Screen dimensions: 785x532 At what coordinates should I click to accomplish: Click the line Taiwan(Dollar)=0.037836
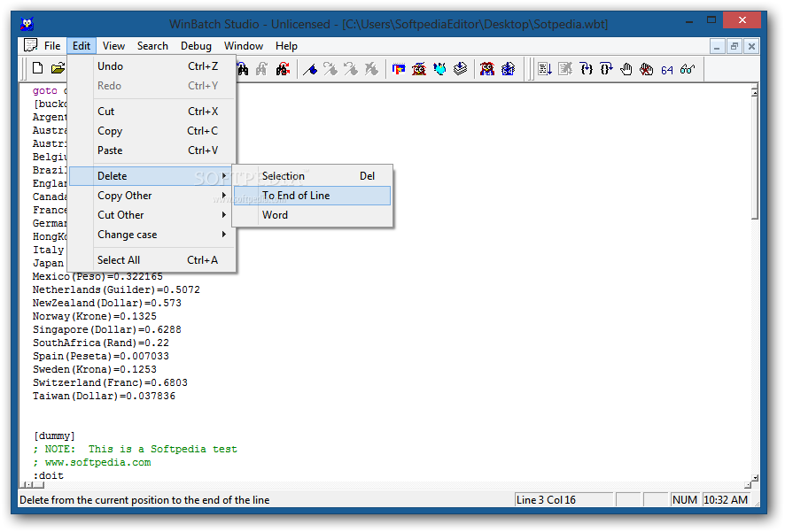coord(105,396)
